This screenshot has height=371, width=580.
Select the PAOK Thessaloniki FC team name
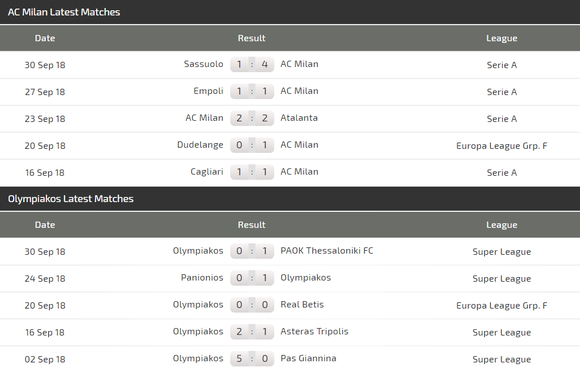click(x=327, y=251)
